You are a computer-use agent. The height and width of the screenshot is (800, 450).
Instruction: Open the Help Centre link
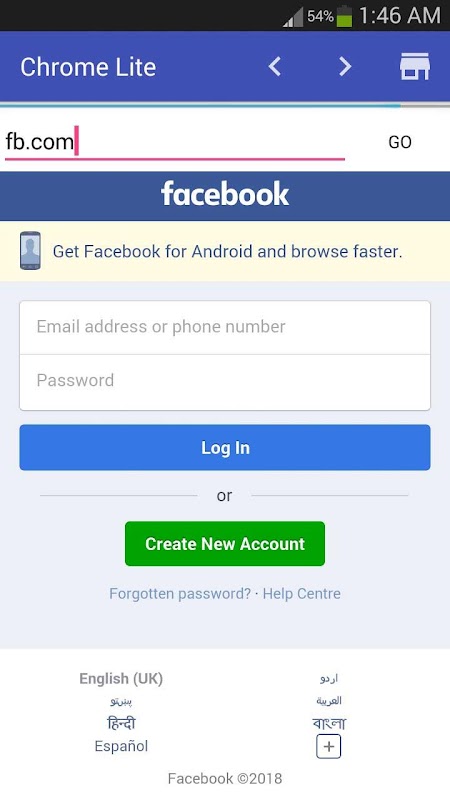tap(302, 593)
